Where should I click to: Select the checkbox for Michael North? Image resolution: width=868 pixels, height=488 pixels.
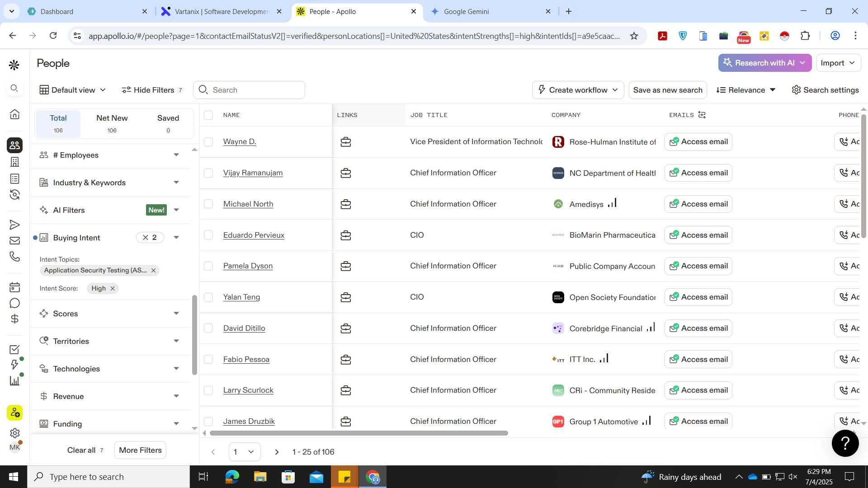click(x=208, y=204)
